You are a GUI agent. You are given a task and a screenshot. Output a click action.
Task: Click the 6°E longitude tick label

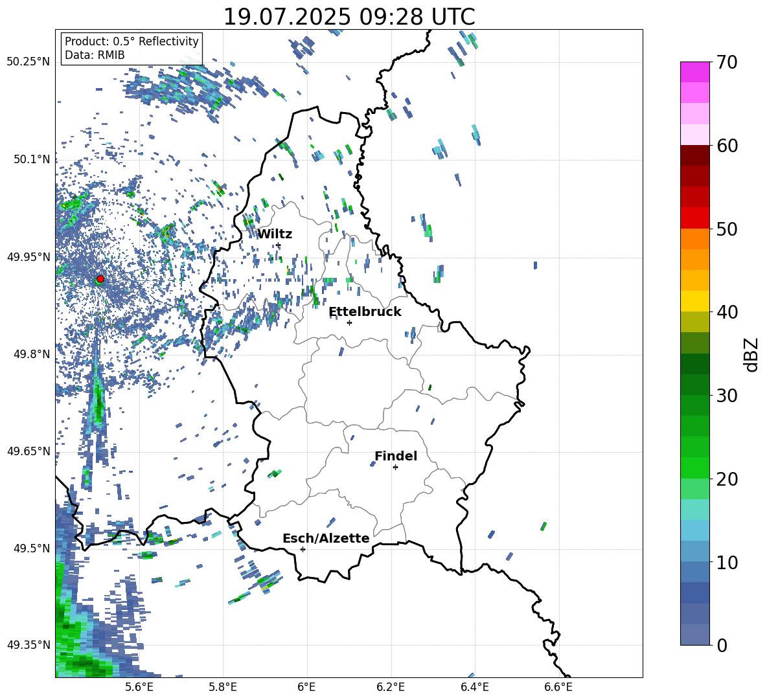[x=306, y=688]
